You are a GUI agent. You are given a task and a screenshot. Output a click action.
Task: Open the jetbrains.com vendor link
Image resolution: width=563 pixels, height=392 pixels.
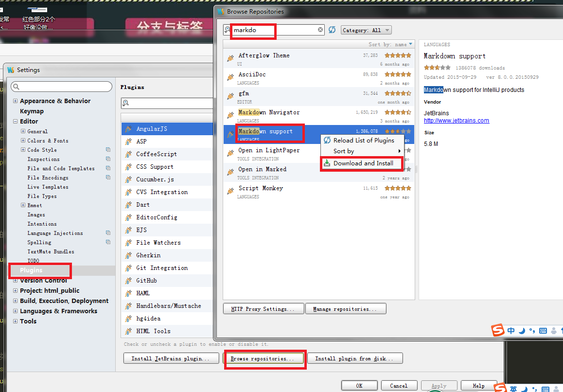(x=456, y=120)
